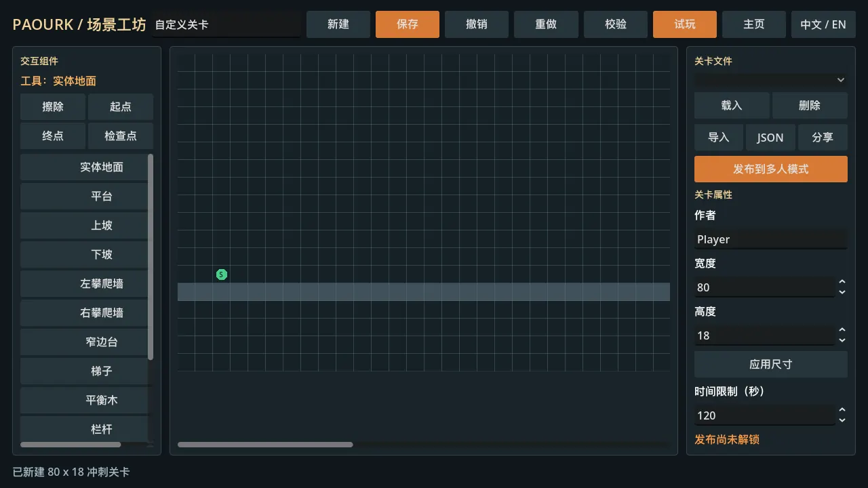868x488 pixels.
Task: Increase time limit with up arrow
Action: (842, 410)
